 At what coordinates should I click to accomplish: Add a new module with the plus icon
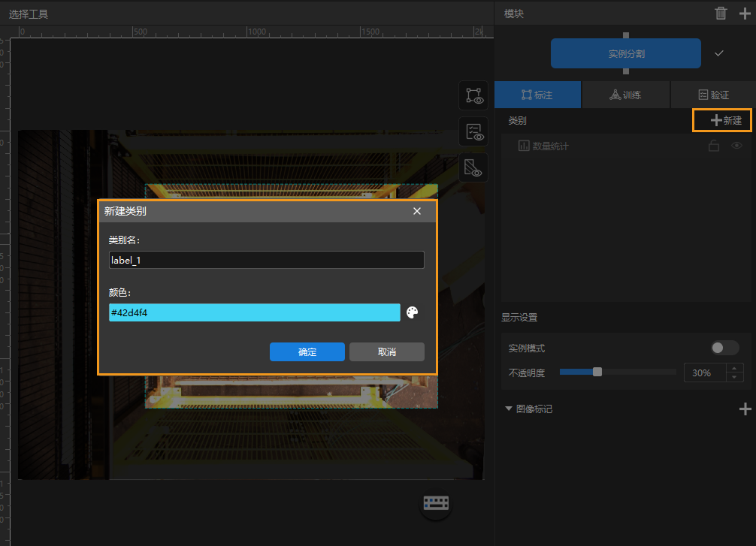pyautogui.click(x=745, y=13)
